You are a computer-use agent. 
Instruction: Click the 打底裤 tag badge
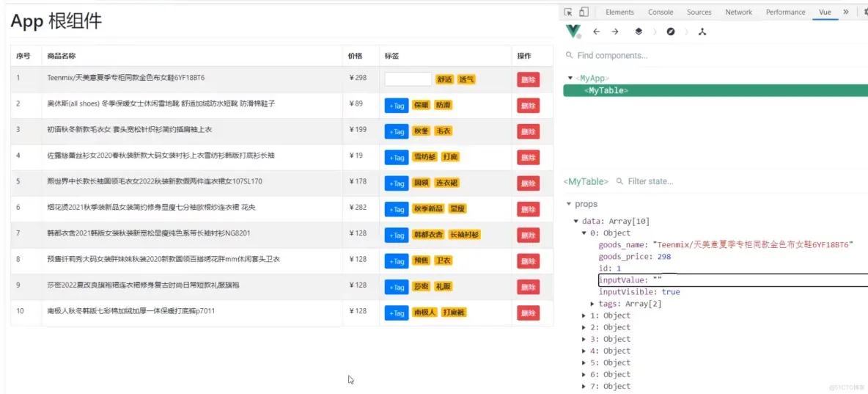pos(455,313)
